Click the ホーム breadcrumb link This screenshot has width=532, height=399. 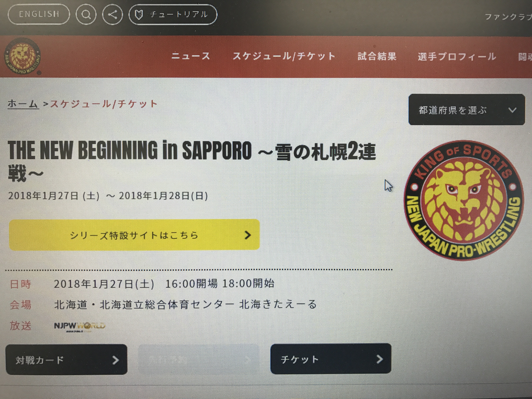pyautogui.click(x=23, y=104)
